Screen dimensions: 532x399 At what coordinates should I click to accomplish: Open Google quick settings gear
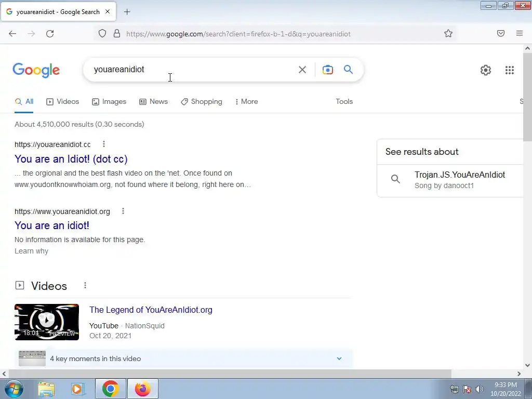pyautogui.click(x=486, y=70)
